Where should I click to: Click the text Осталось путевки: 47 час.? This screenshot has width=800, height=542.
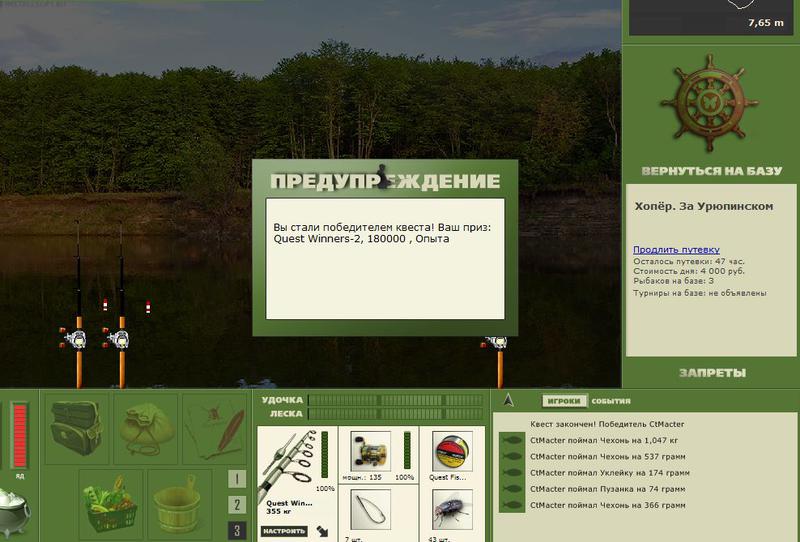pyautogui.click(x=689, y=261)
